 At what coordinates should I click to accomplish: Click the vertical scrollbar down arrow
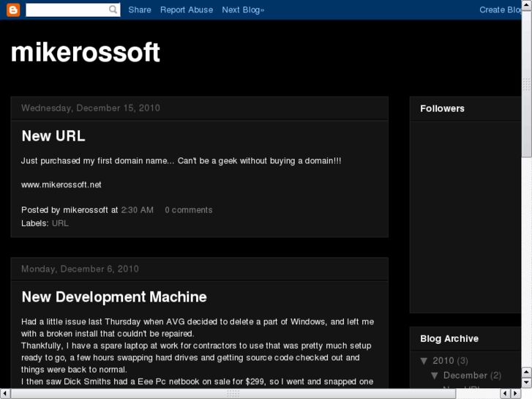click(526, 382)
